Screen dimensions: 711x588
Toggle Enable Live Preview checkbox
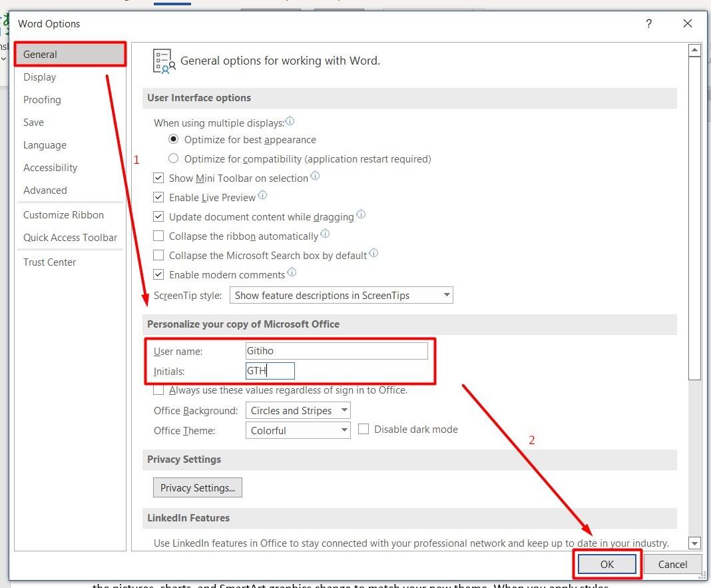158,197
